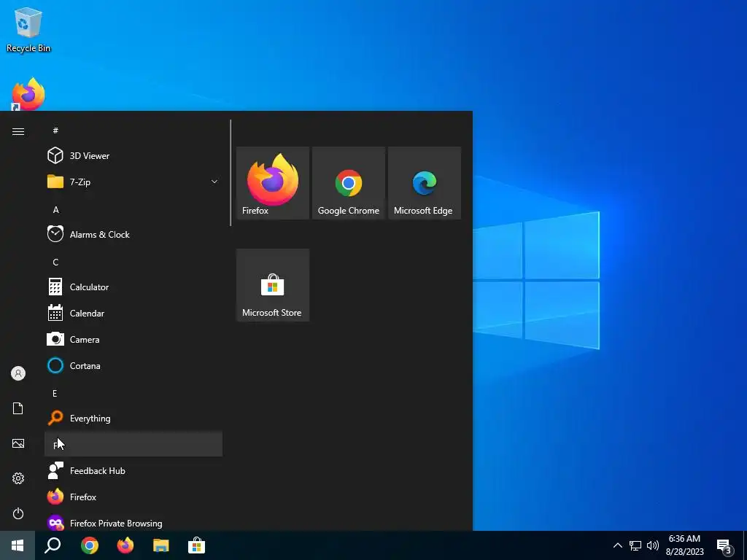Open the Microsoft Store tile
Viewport: 747px width, 560px height.
(x=273, y=285)
